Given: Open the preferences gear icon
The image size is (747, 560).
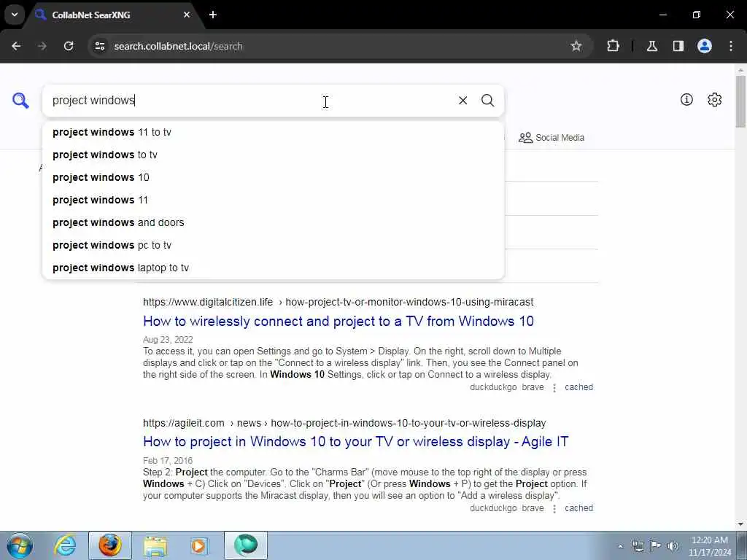Looking at the screenshot, I should pos(714,99).
